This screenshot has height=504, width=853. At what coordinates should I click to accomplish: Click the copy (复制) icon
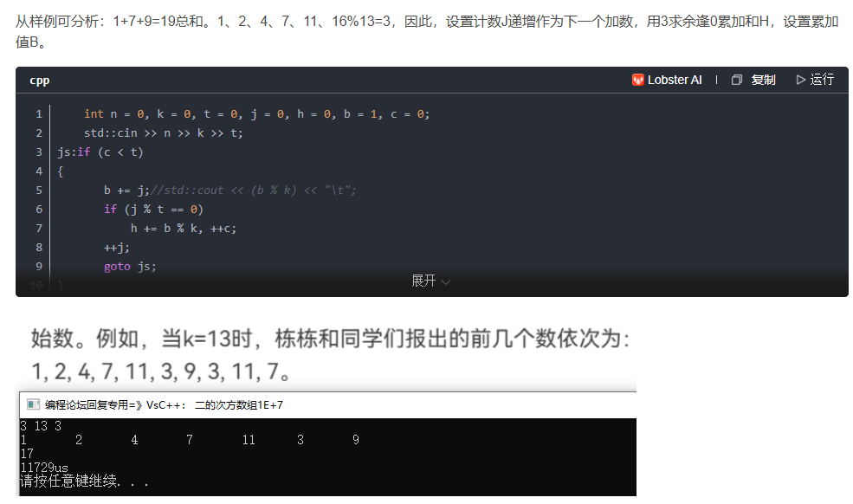click(737, 80)
